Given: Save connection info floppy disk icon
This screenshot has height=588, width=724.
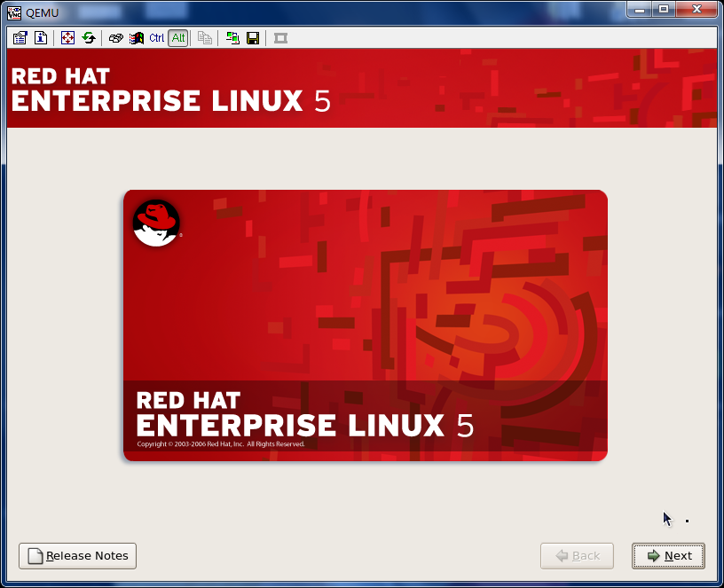Looking at the screenshot, I should [253, 38].
